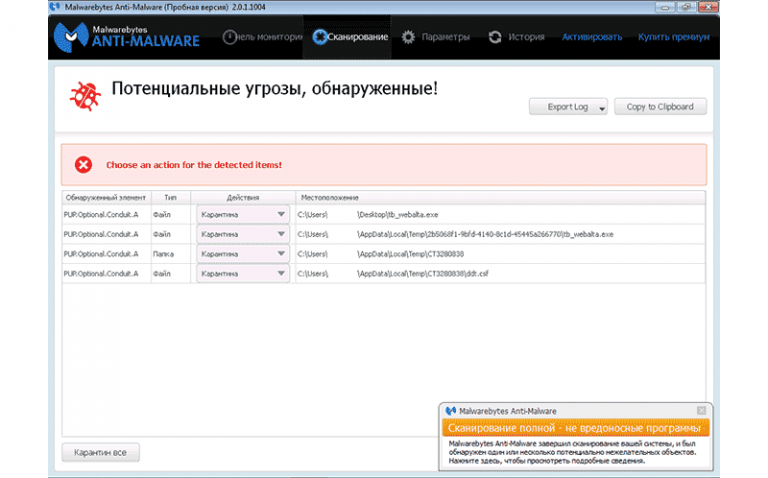Click the clock icon of the dashboard tab

pos(229,37)
